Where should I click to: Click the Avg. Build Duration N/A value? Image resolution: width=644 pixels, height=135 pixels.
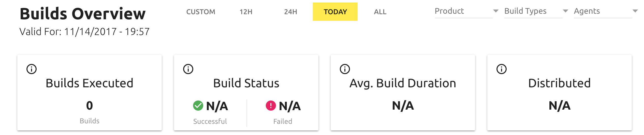[403, 106]
